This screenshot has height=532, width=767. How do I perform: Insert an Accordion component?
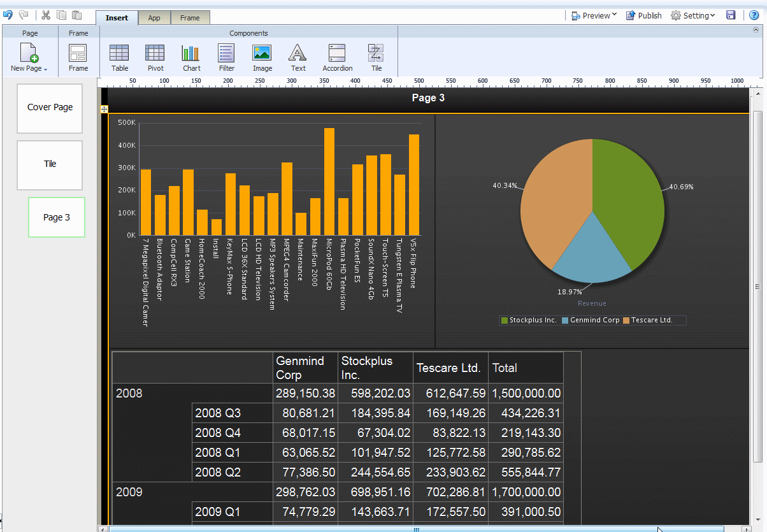pos(337,58)
